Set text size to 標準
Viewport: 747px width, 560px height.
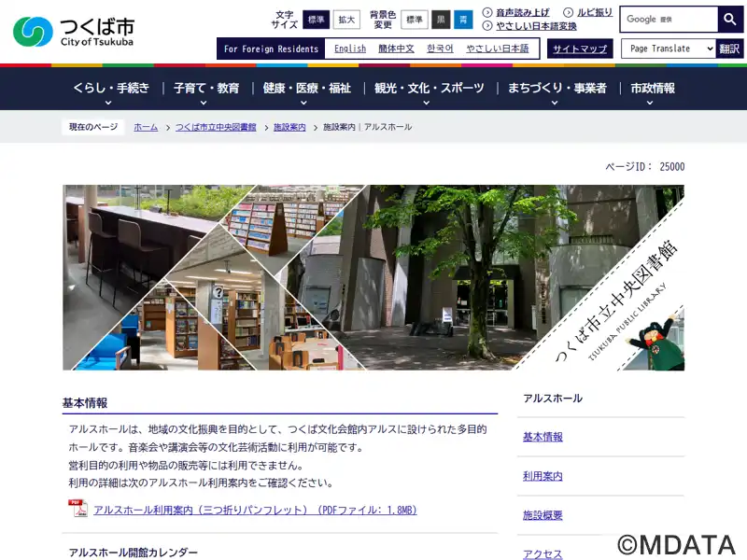pyautogui.click(x=316, y=20)
